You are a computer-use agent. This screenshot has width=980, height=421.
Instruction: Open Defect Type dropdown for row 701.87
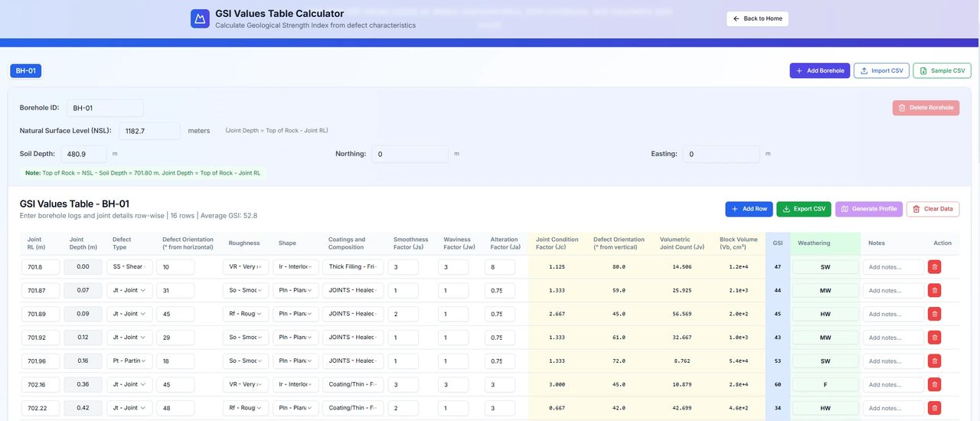[129, 291]
